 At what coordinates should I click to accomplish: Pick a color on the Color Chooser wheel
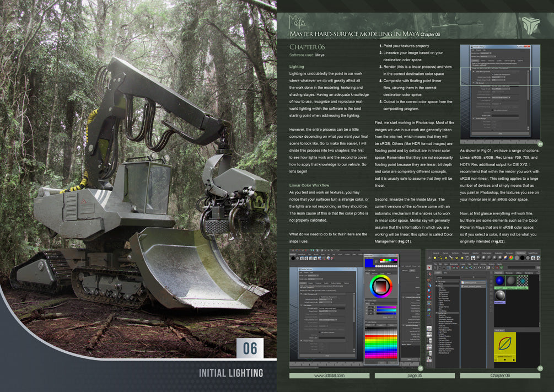380,287
